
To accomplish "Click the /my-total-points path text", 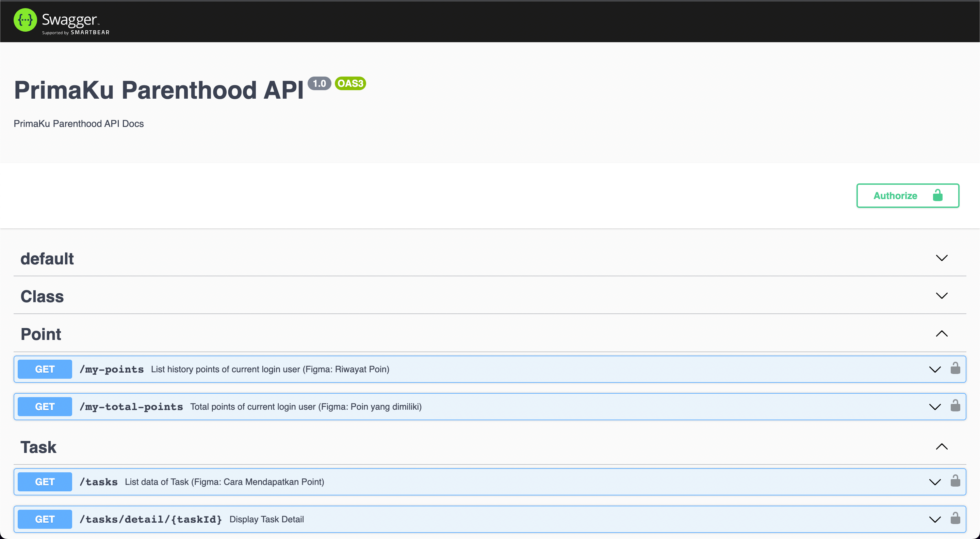I will (131, 407).
